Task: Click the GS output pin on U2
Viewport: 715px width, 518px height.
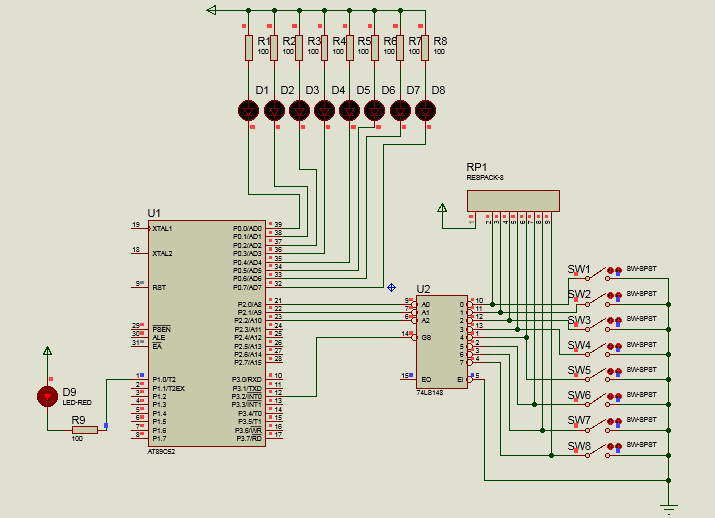Action: (x=411, y=335)
